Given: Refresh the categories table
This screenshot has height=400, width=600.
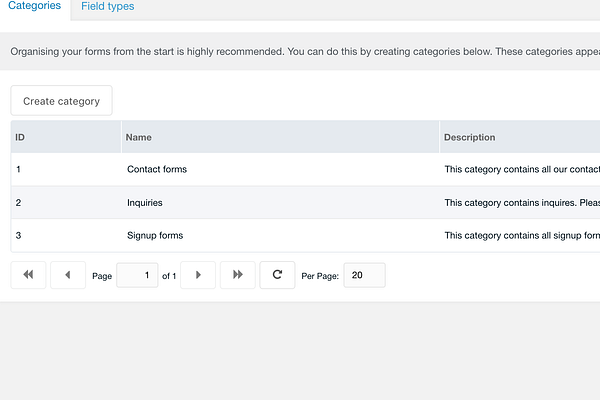Looking at the screenshot, I should [277, 275].
